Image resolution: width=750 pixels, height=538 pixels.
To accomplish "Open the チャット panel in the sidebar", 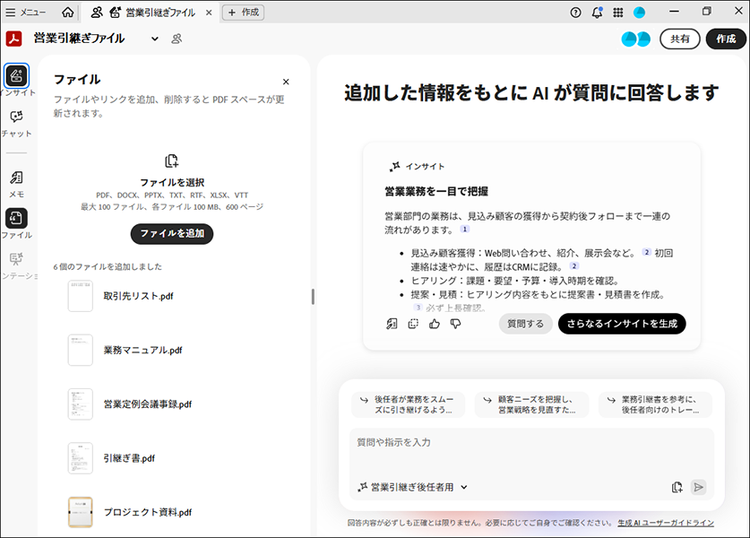I will [x=17, y=118].
